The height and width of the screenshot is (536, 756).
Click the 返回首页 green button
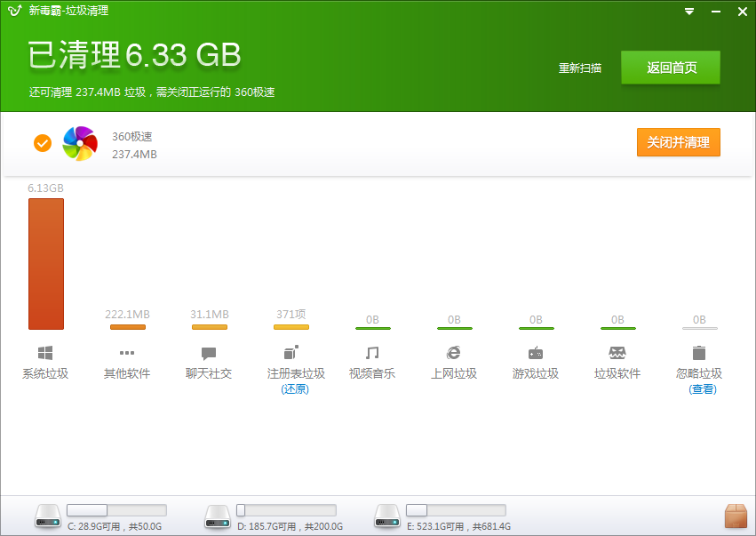pos(670,68)
